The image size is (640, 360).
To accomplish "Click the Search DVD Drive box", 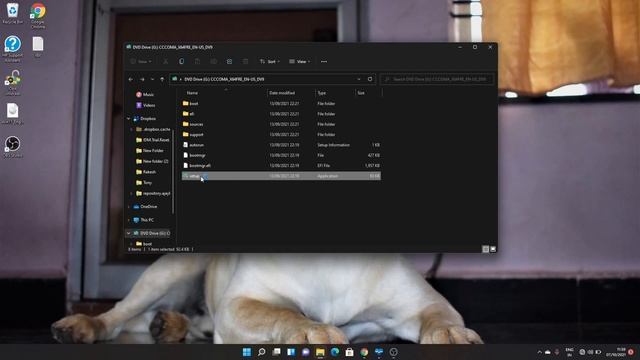I will click(437, 79).
